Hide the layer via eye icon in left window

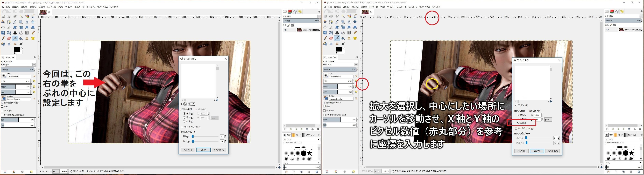click(286, 30)
